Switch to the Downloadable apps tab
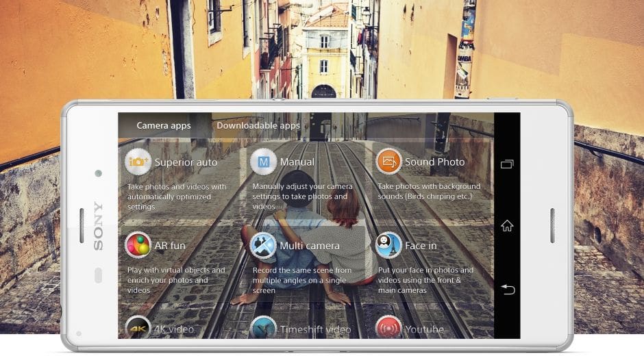 (x=258, y=126)
